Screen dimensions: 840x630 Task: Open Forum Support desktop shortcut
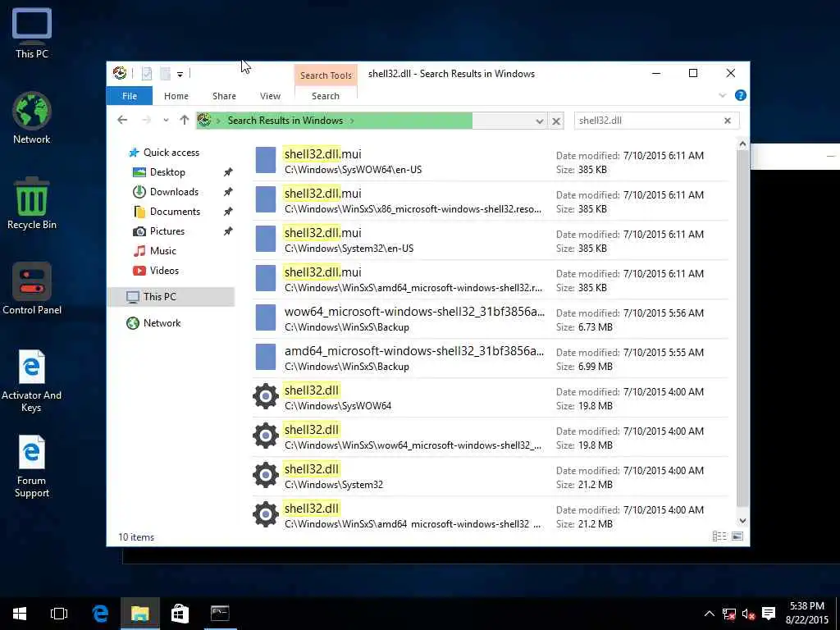32,466
